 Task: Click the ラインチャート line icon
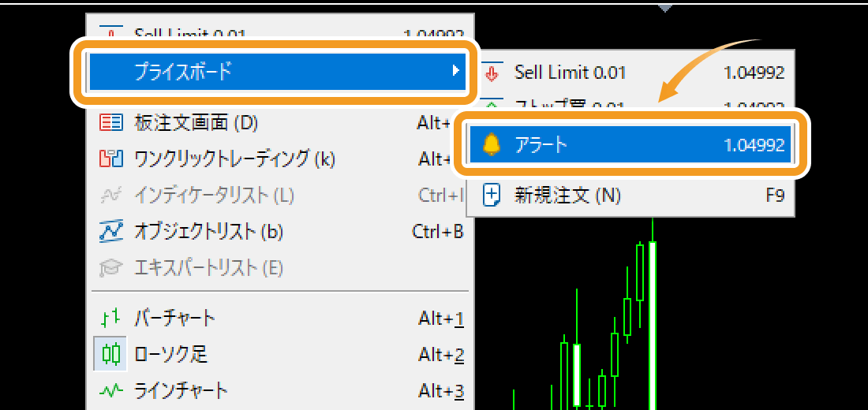tap(110, 391)
